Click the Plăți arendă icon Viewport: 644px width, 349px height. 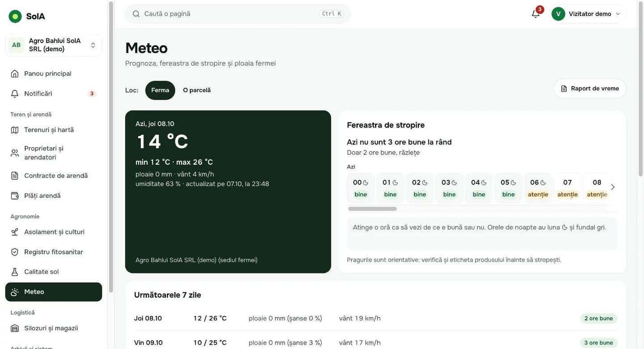click(x=15, y=196)
